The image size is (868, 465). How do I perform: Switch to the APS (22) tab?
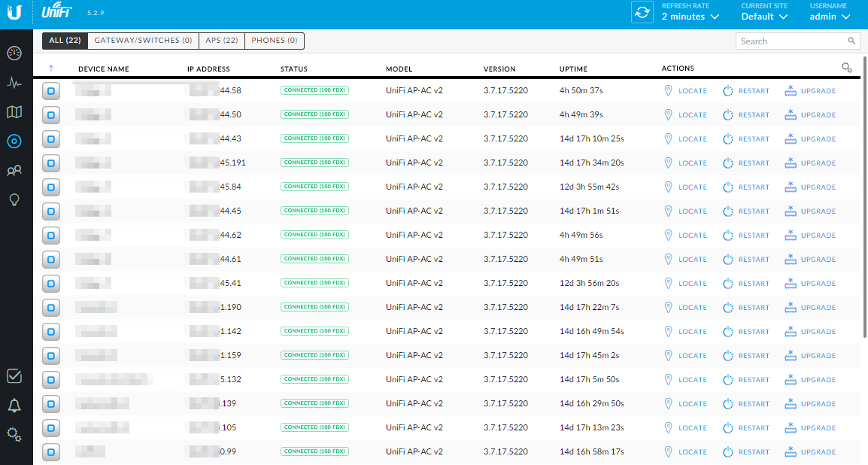click(222, 41)
